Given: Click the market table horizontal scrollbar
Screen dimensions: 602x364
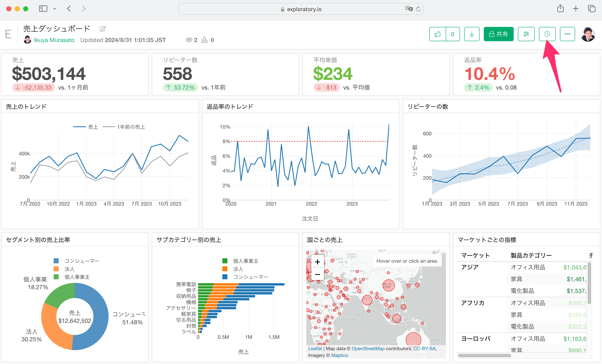Looking at the screenshot, I should (x=484, y=355).
